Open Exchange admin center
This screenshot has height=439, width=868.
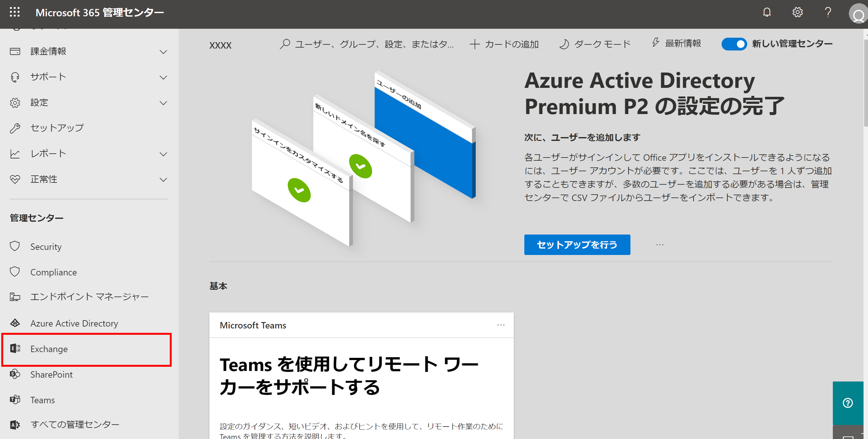coord(49,349)
